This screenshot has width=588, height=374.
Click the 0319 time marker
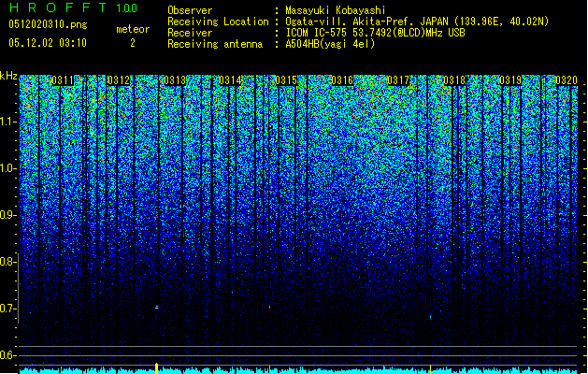510,80
